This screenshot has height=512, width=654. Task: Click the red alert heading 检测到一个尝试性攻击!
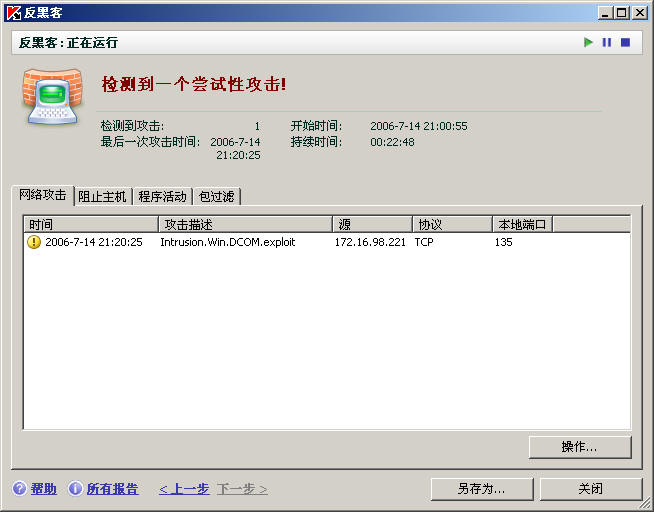(x=194, y=84)
